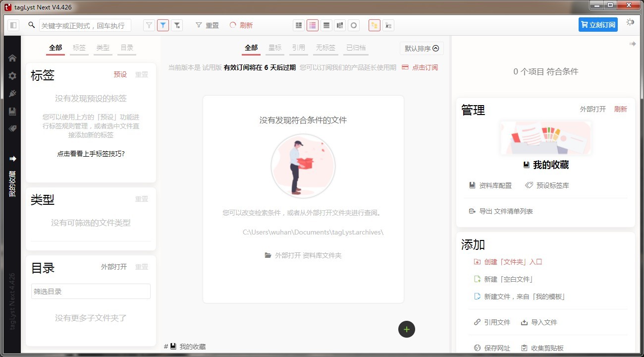The width and height of the screenshot is (644, 357).
Task: Click the Excel export icon in the toolbar
Action: coord(389,25)
